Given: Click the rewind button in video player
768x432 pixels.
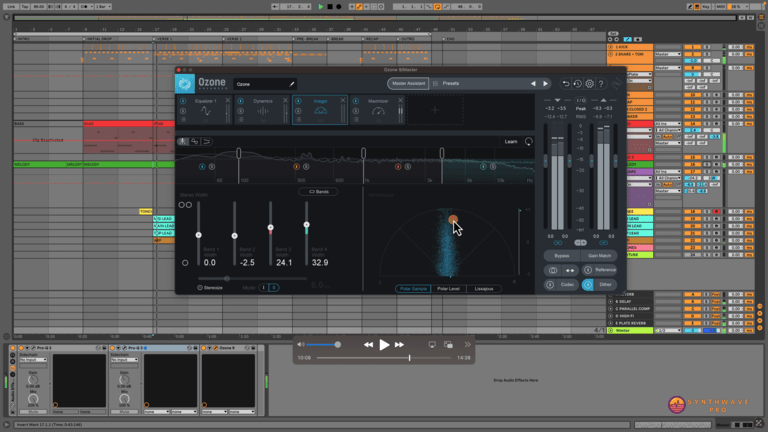Looking at the screenshot, I should (368, 345).
